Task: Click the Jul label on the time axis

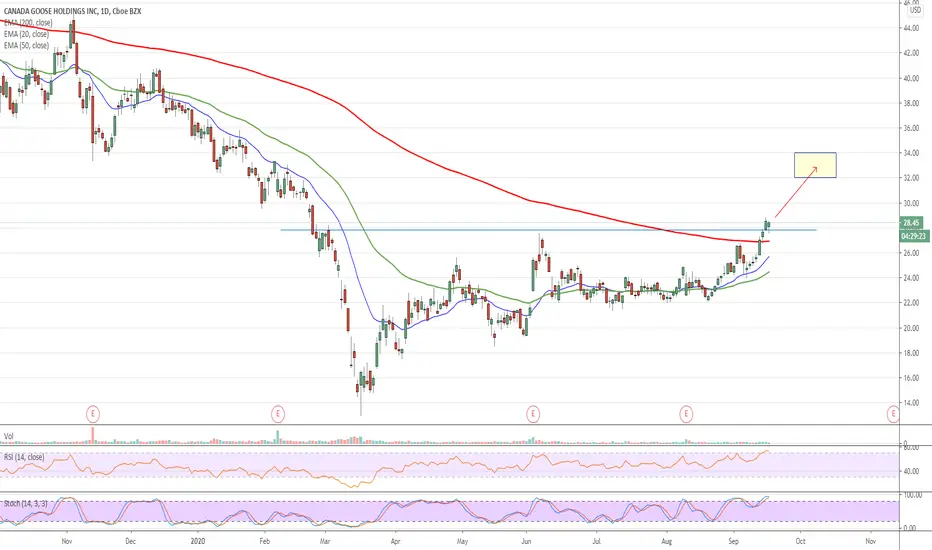Action: 596,541
